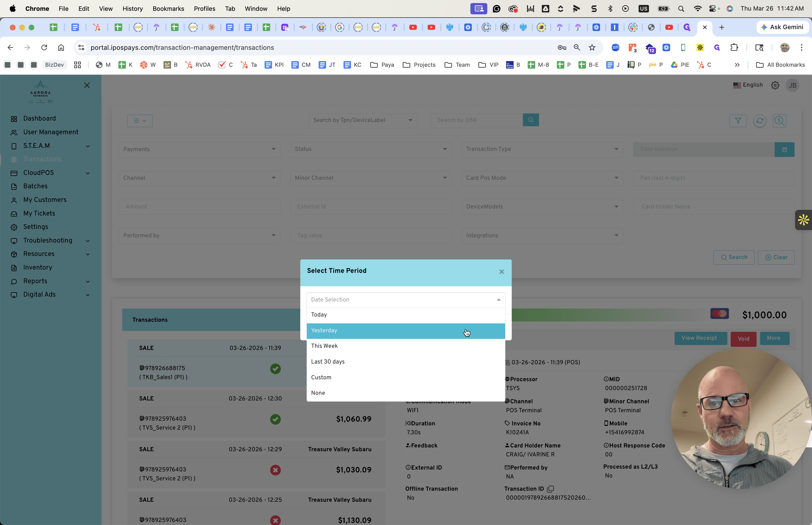Viewport: 812px width, 525px height.
Task: Open User Management in sidebar
Action: (x=51, y=132)
